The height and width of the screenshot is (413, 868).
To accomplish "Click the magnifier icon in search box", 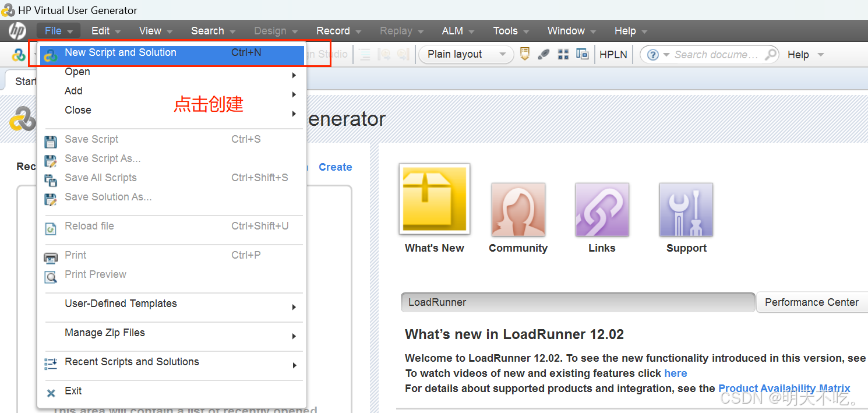I will click(770, 55).
